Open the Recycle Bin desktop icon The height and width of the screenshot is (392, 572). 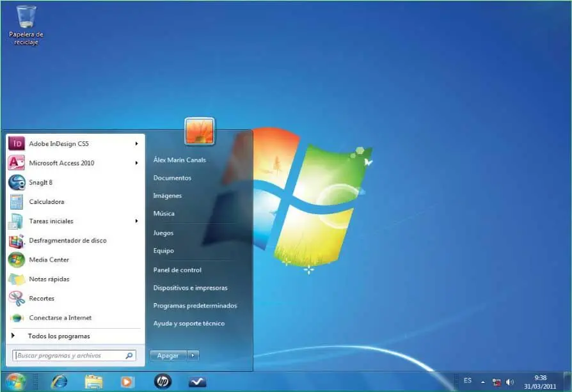[26, 25]
